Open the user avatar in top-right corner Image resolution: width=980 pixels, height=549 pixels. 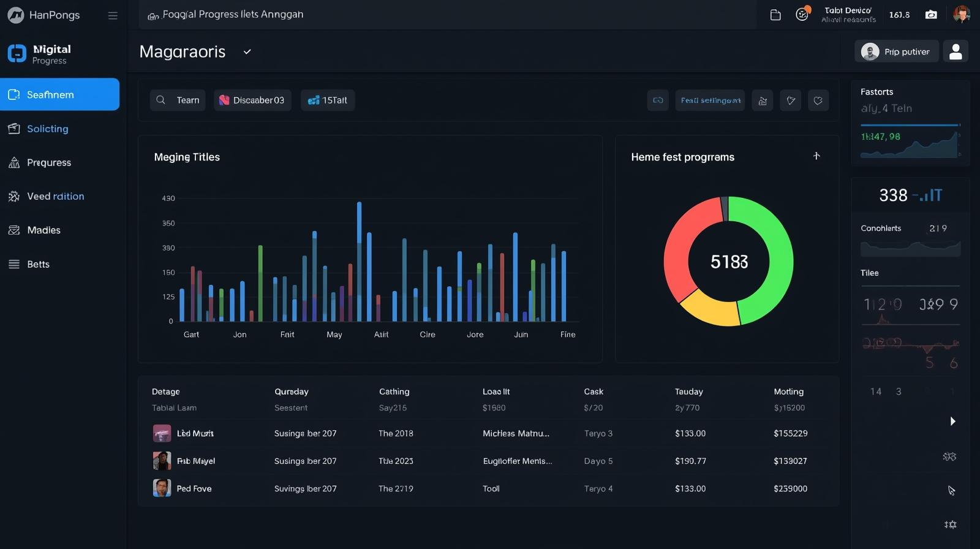pyautogui.click(x=962, y=15)
